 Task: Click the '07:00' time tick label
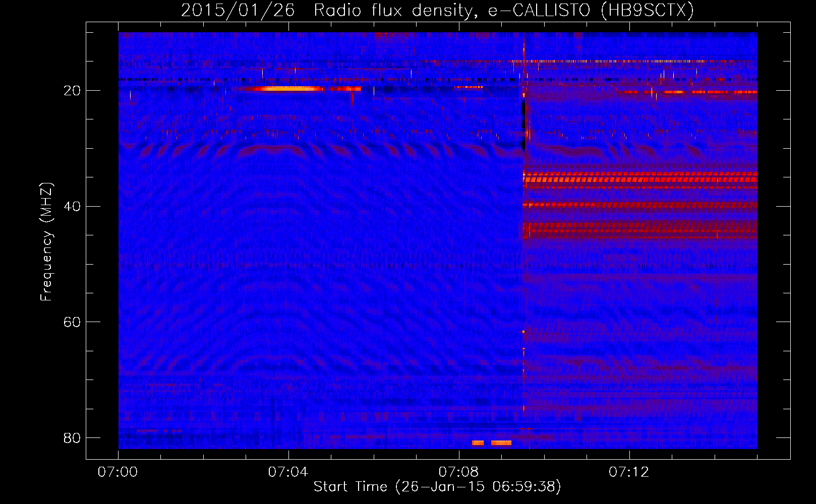click(118, 472)
